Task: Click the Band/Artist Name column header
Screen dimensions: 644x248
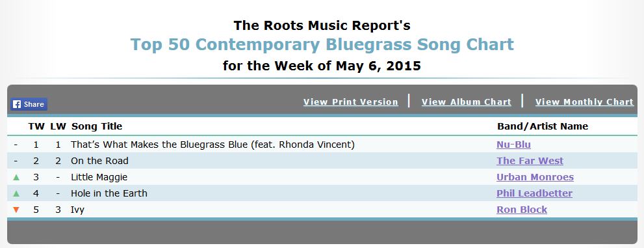Action: click(x=543, y=126)
